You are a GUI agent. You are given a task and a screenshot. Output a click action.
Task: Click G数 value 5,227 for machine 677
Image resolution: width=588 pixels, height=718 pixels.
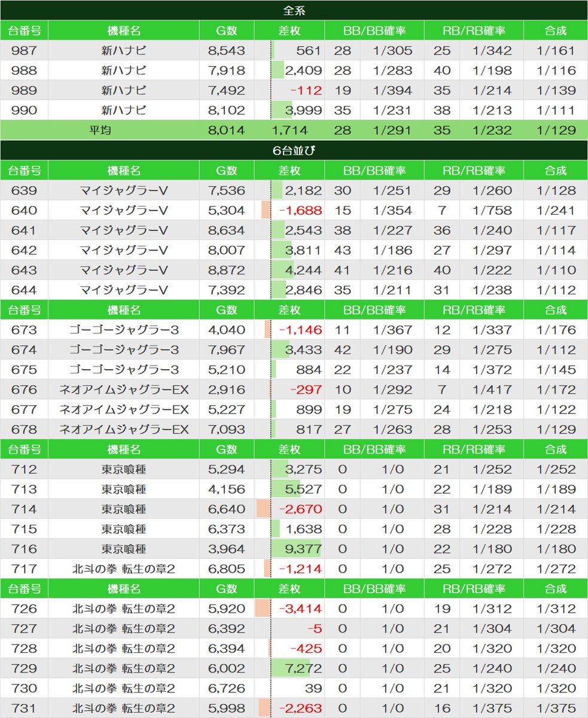[227, 409]
